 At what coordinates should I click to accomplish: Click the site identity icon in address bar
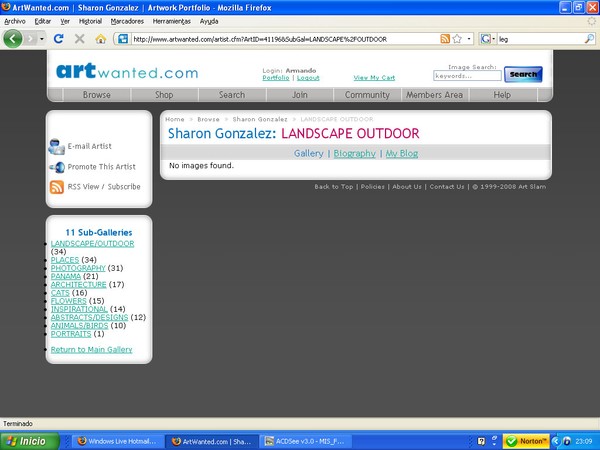[x=123, y=39]
